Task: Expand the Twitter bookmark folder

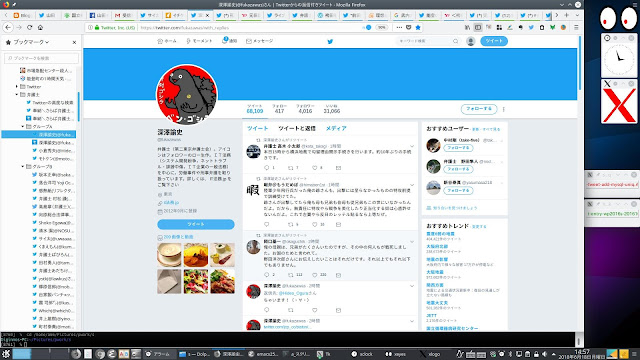Action: point(17,87)
